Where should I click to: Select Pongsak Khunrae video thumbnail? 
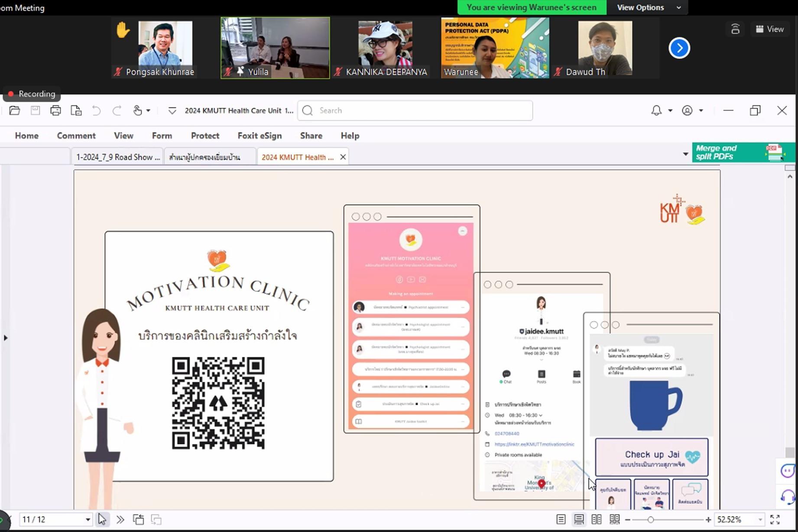coord(165,48)
